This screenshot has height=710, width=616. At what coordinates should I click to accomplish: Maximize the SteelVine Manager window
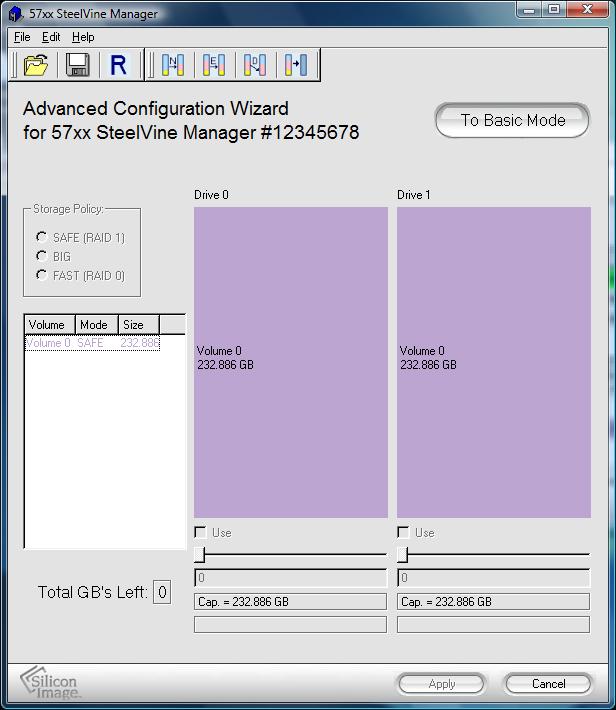(553, 9)
